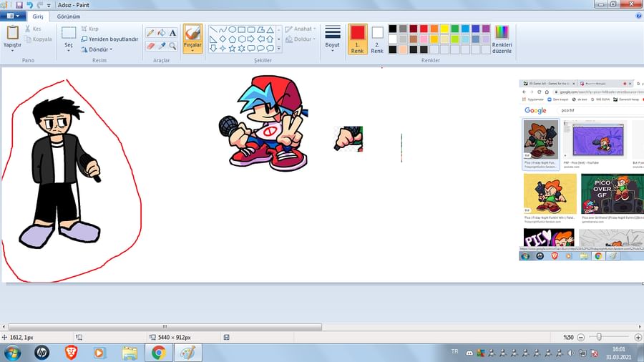Choose the Hexagon shape
Viewport: 644px width, 362px height.
point(242,39)
